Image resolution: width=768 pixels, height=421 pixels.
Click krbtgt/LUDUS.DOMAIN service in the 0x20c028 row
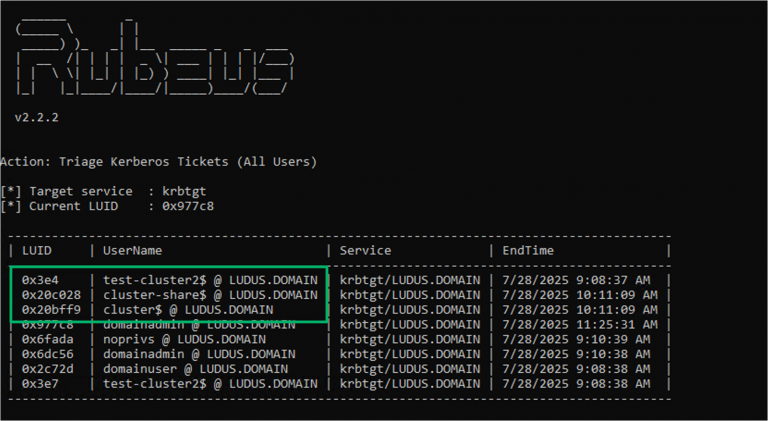click(x=410, y=295)
